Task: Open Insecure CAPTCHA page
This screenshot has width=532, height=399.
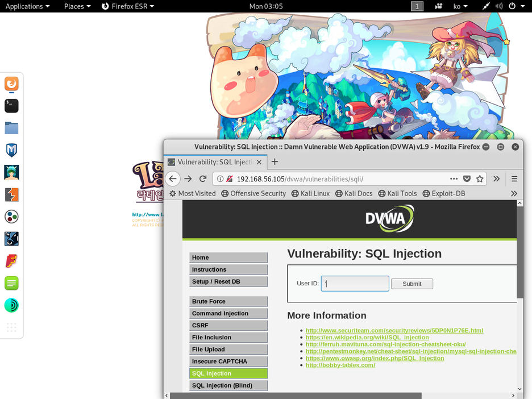Action: pyautogui.click(x=228, y=361)
